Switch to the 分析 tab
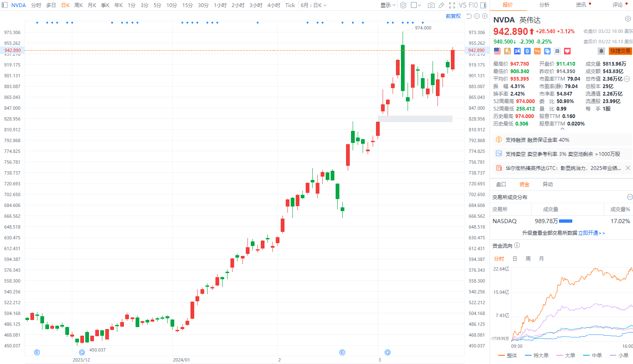 click(544, 5)
